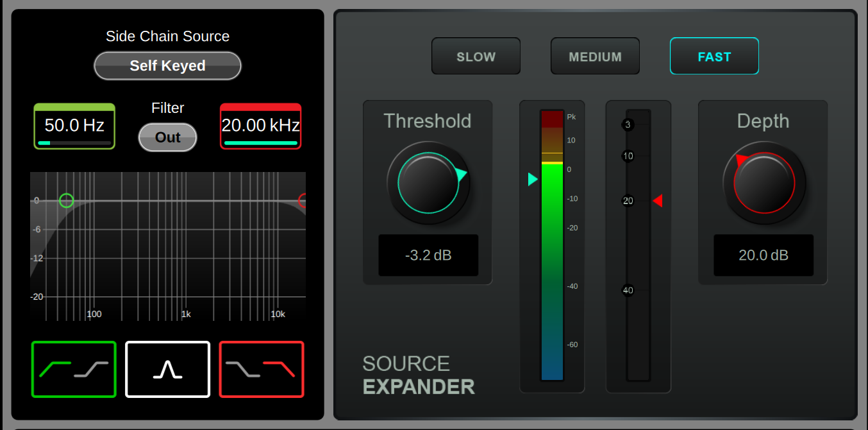Click the Threshold knob
This screenshot has height=430, width=868.
coord(428,183)
